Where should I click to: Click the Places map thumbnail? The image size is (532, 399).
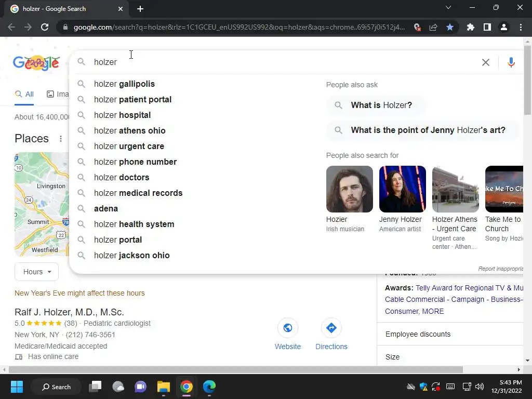(42, 204)
